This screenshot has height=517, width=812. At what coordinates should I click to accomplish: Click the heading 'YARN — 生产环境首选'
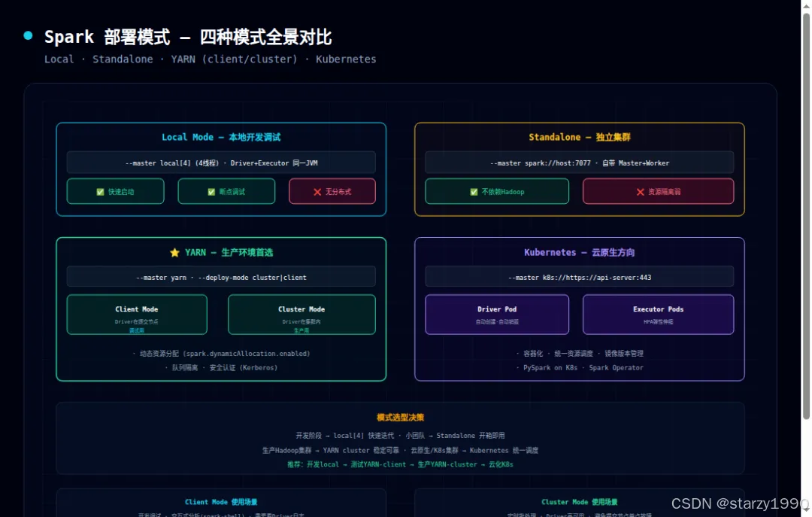[229, 253]
